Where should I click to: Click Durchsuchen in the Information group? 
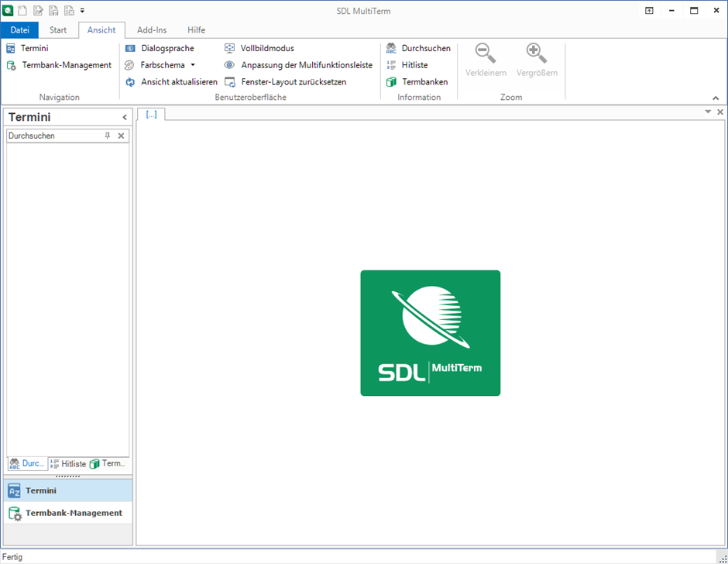(418, 48)
